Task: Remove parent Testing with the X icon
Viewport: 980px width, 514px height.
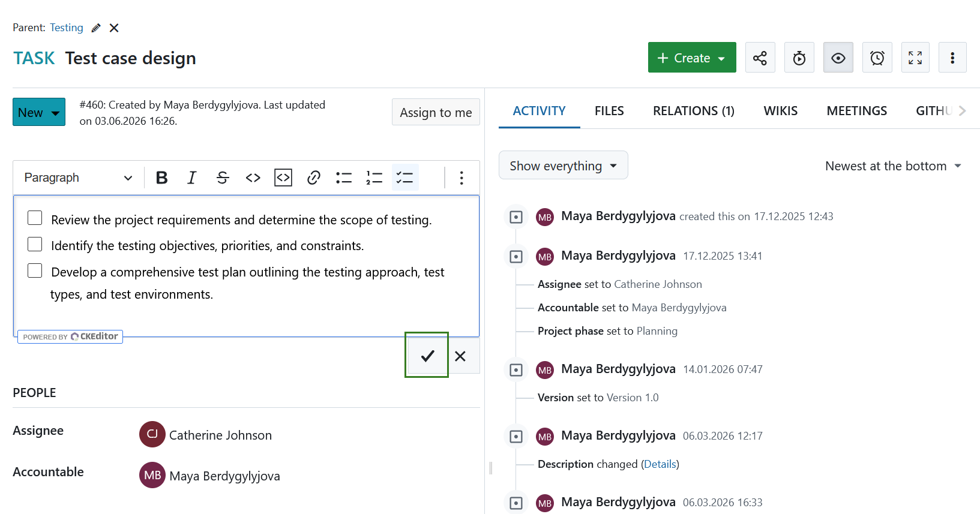Action: coord(114,28)
